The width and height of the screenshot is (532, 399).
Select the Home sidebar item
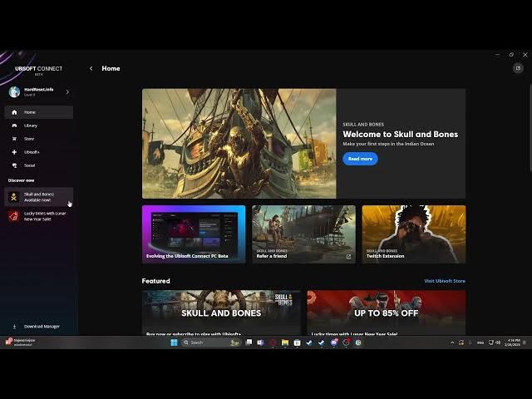(x=30, y=112)
